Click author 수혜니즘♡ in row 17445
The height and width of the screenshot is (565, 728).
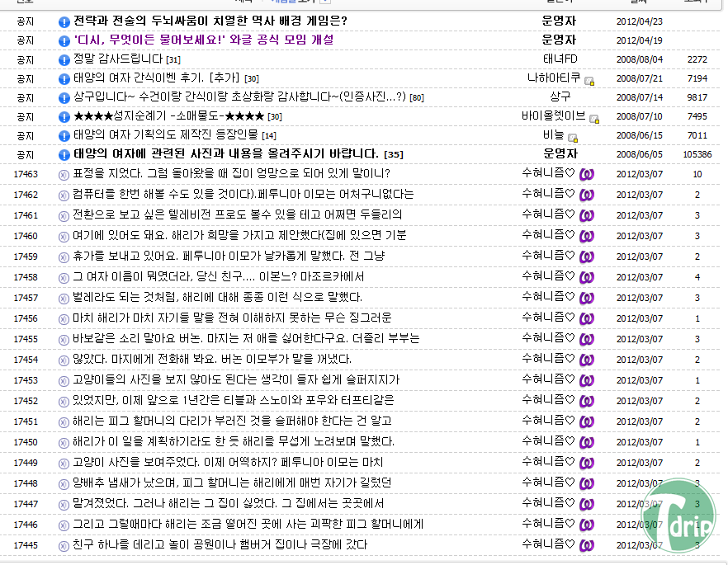click(x=548, y=544)
